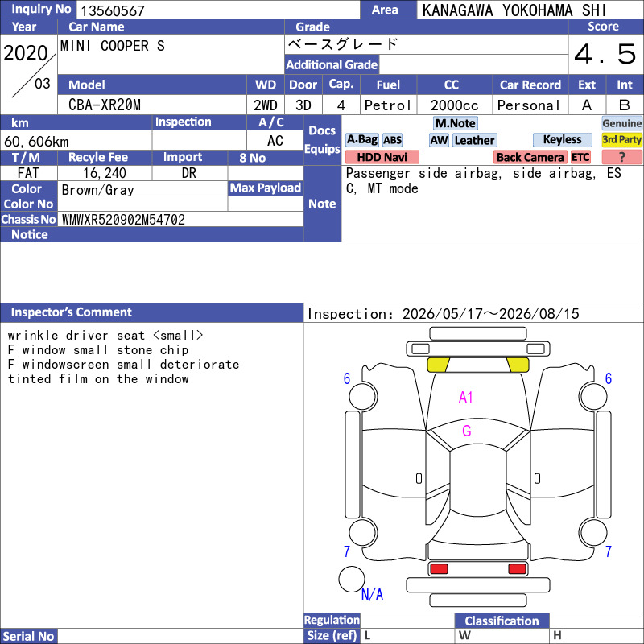Screen dimensions: 644x644
Task: Click the Japanese grade text ベースグレード
Action: [x=343, y=44]
